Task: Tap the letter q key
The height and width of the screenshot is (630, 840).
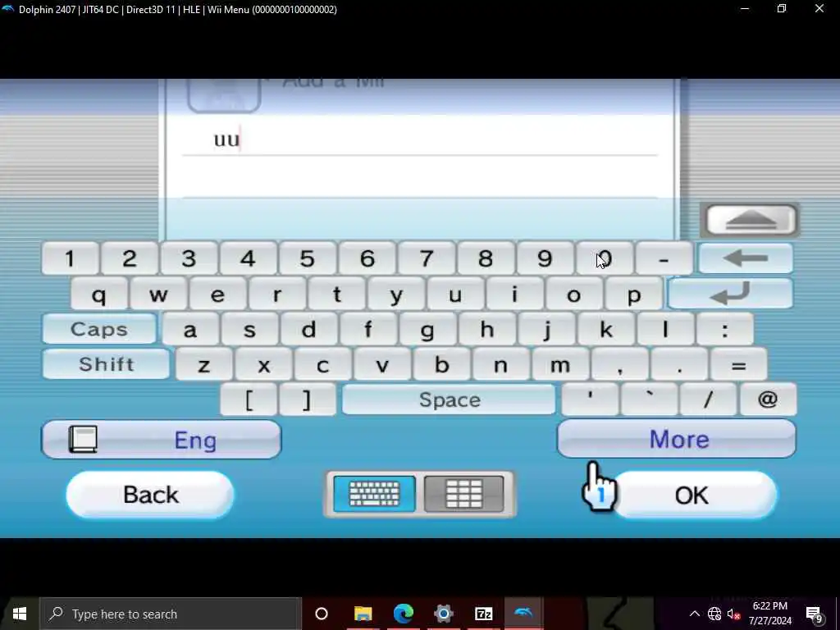Action: tap(99, 294)
